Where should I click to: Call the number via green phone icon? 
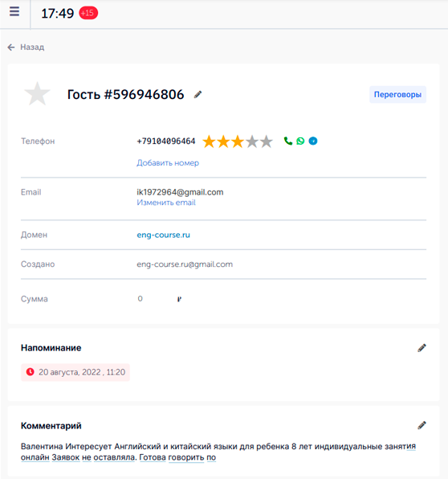[x=287, y=141]
